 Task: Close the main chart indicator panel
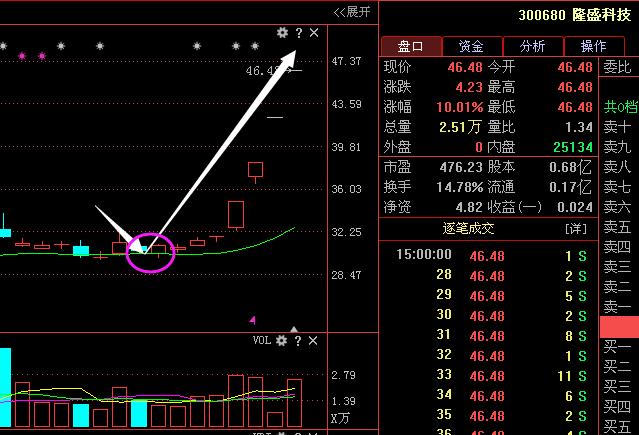tap(314, 33)
